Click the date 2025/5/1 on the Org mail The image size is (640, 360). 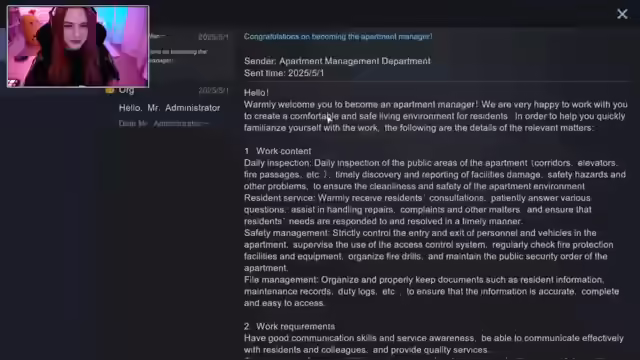point(213,90)
